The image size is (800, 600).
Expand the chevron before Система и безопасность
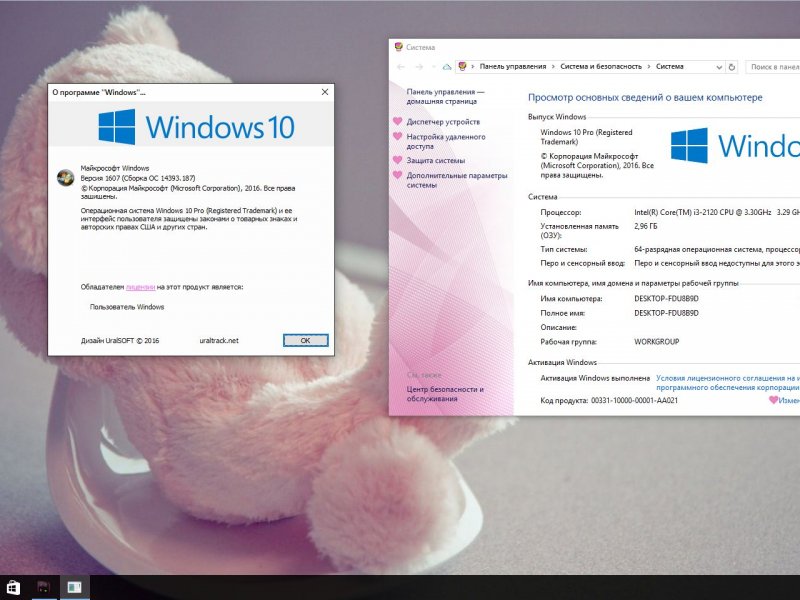pos(554,67)
